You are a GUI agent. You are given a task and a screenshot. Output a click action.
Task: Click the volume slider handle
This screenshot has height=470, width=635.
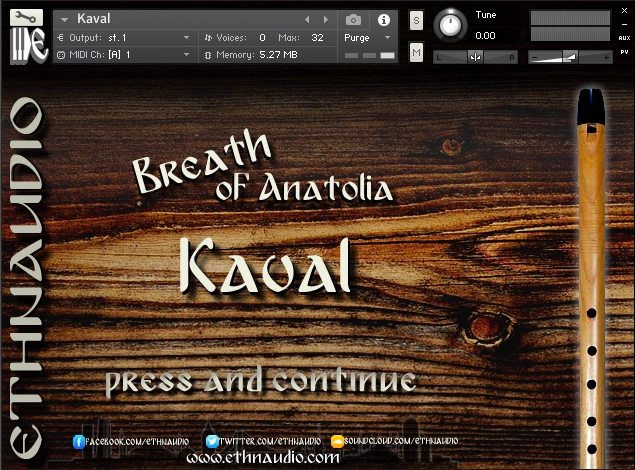pos(571,57)
